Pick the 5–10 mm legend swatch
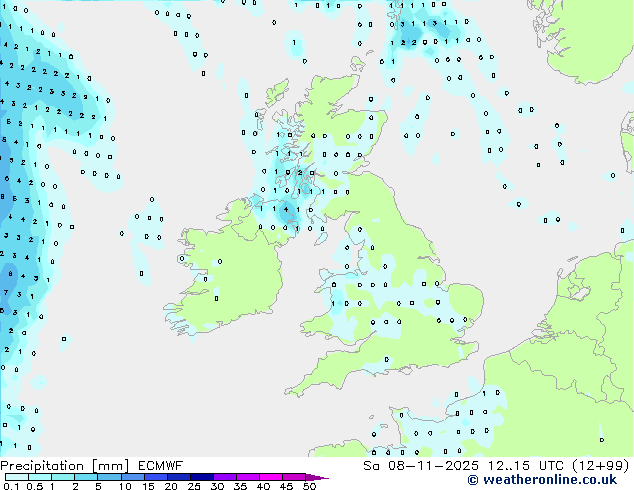This screenshot has width=634, height=490. click(x=109, y=477)
